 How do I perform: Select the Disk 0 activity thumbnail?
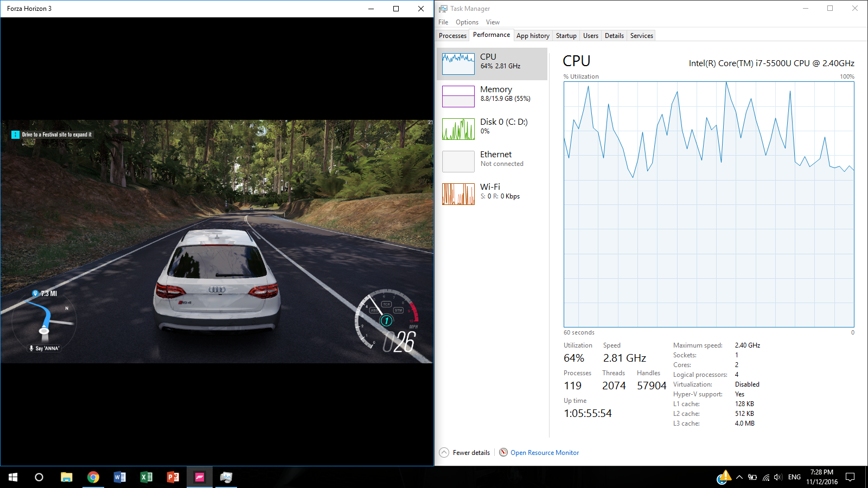tap(458, 129)
